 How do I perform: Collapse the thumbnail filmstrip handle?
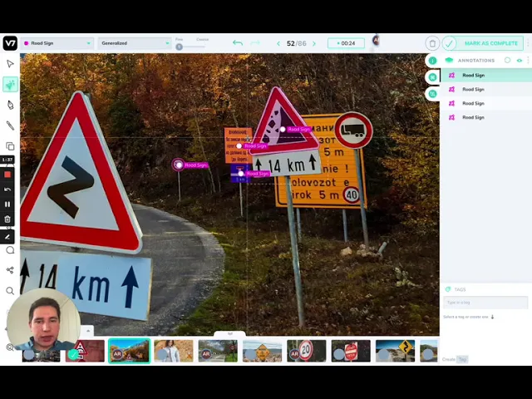point(229,334)
